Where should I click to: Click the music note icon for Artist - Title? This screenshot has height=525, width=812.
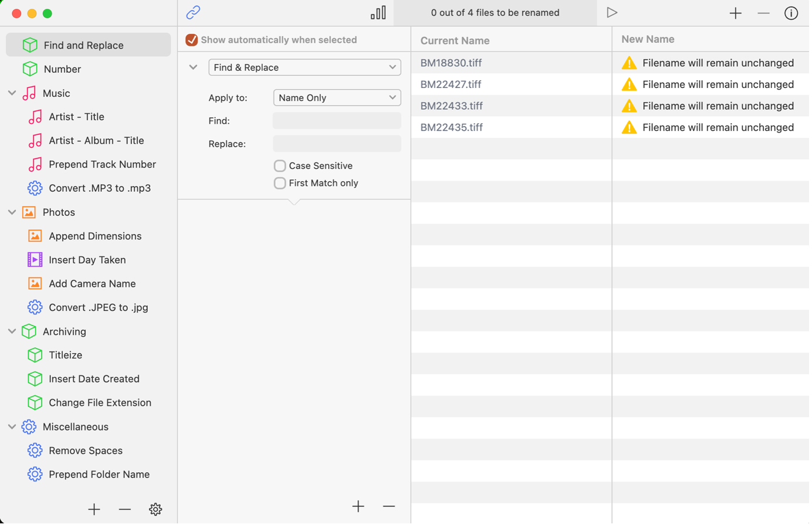click(35, 117)
